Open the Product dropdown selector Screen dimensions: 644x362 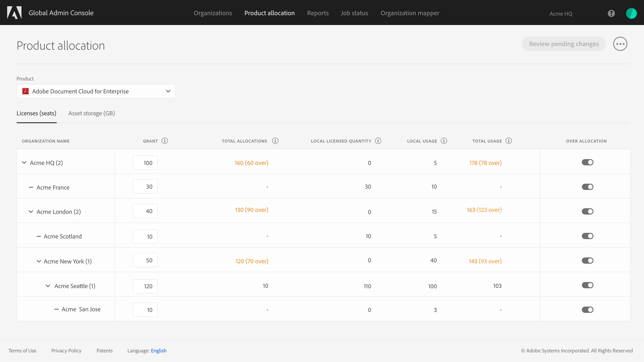[x=96, y=91]
